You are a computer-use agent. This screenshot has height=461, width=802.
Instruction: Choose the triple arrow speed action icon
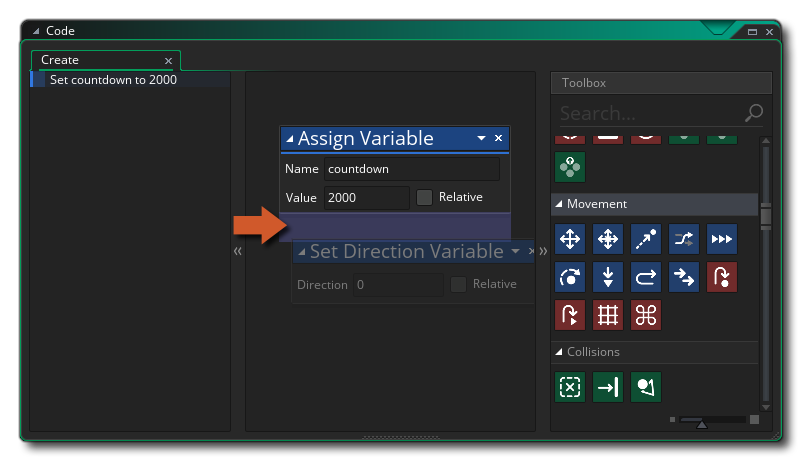721,239
